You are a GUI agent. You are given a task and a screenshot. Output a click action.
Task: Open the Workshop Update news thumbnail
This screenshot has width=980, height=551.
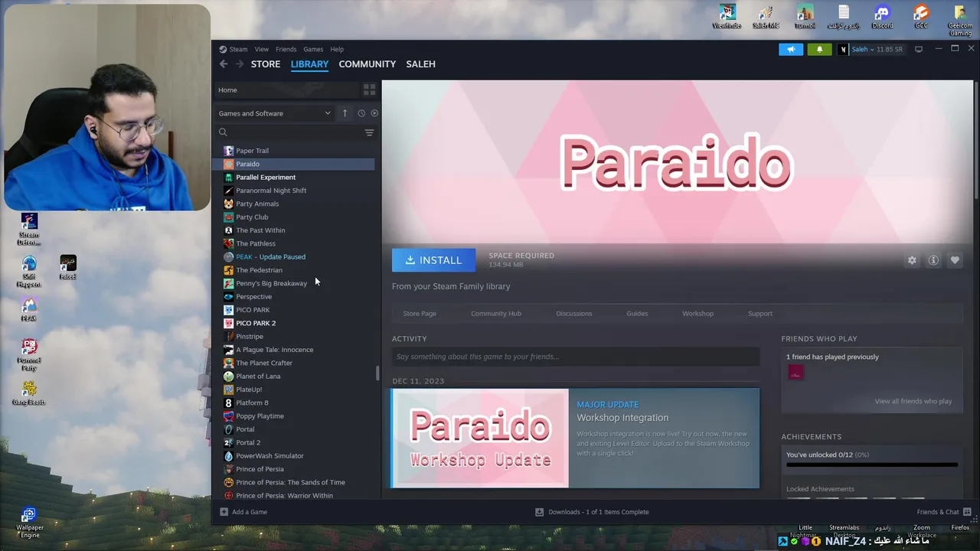click(x=480, y=438)
